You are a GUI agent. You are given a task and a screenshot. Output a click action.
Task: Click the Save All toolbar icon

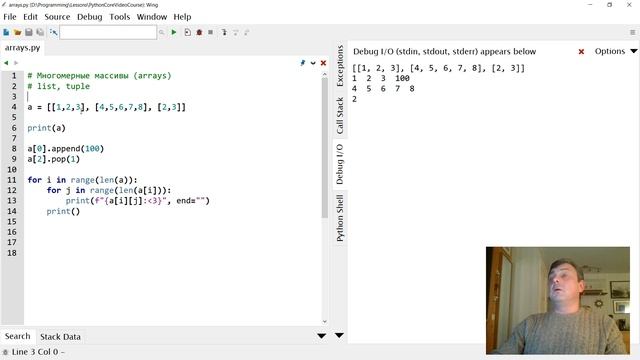click(x=40, y=32)
